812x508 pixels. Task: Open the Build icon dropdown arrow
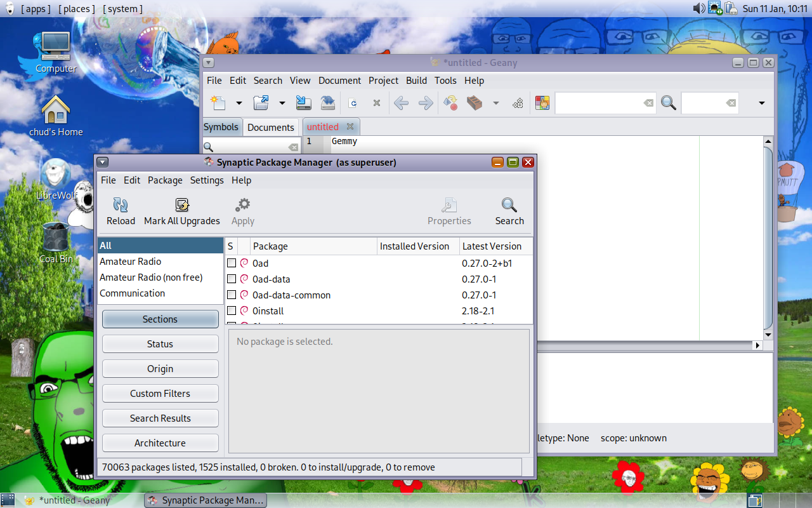[496, 103]
